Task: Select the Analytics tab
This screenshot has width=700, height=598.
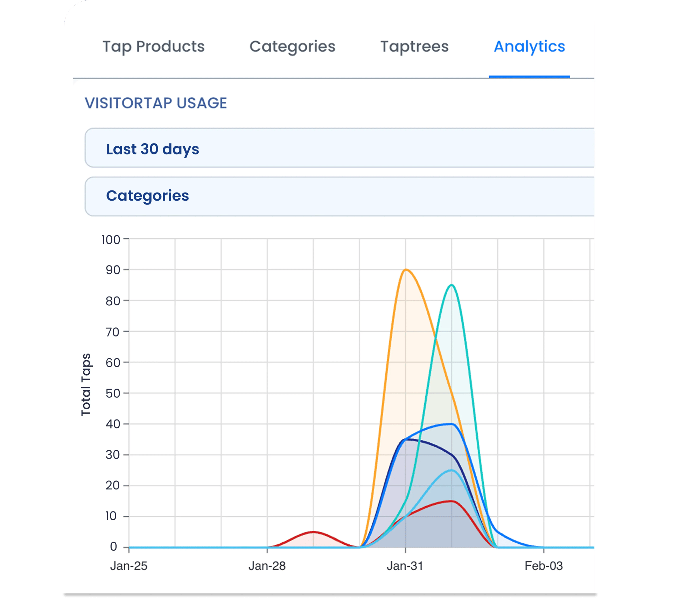Action: point(529,47)
